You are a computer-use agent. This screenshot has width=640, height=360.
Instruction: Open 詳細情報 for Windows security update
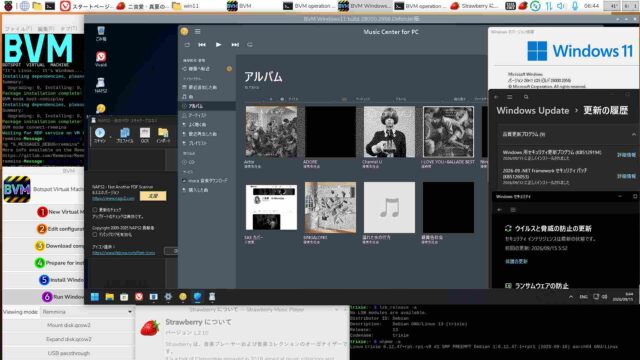pyautogui.click(x=626, y=155)
